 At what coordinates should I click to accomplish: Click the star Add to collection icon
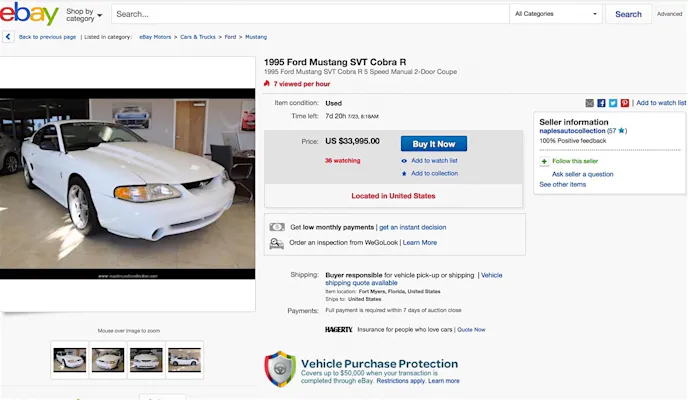pyautogui.click(x=404, y=173)
